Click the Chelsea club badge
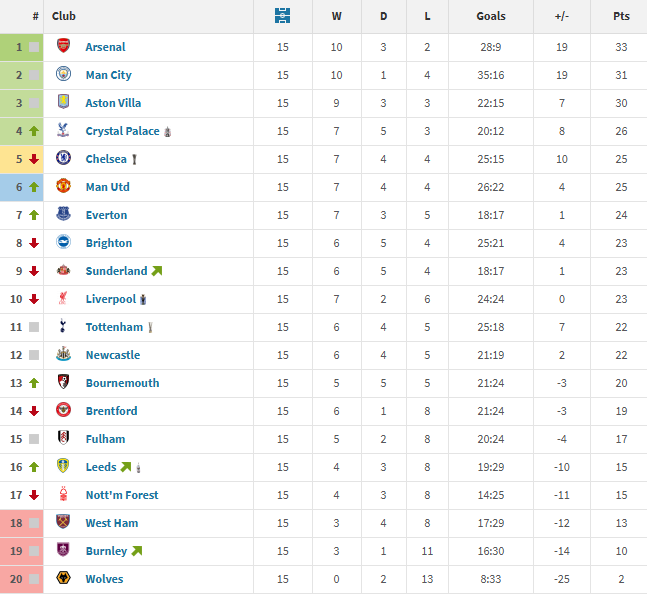 click(64, 159)
